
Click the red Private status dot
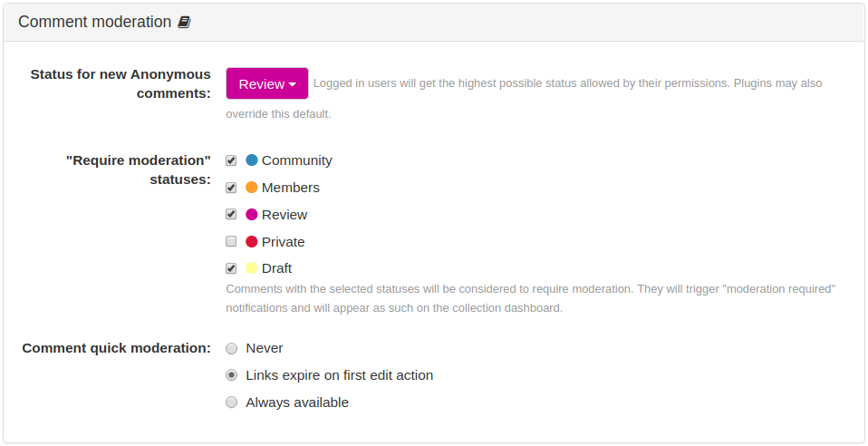click(x=251, y=241)
